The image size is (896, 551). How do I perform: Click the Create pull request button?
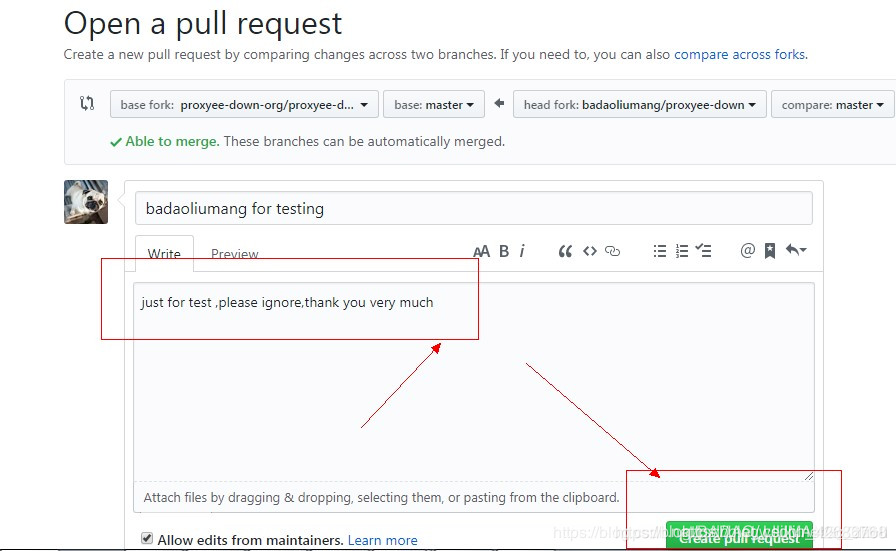point(739,536)
